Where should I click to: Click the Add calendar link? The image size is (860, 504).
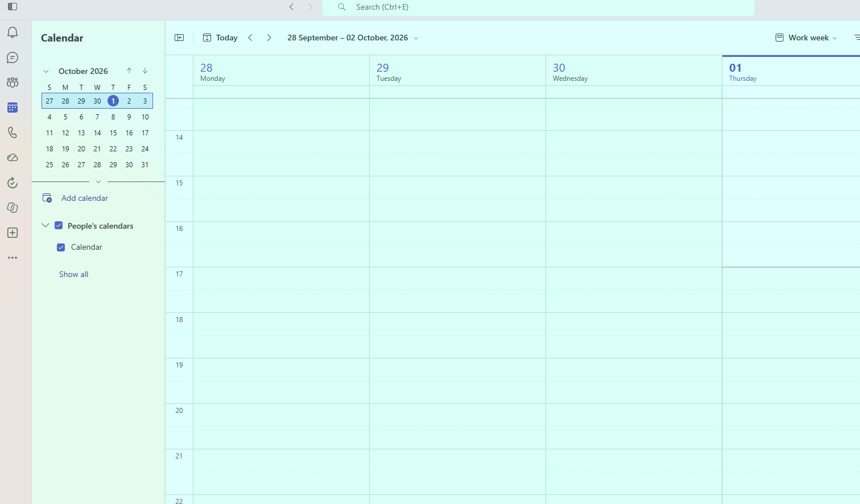point(85,198)
